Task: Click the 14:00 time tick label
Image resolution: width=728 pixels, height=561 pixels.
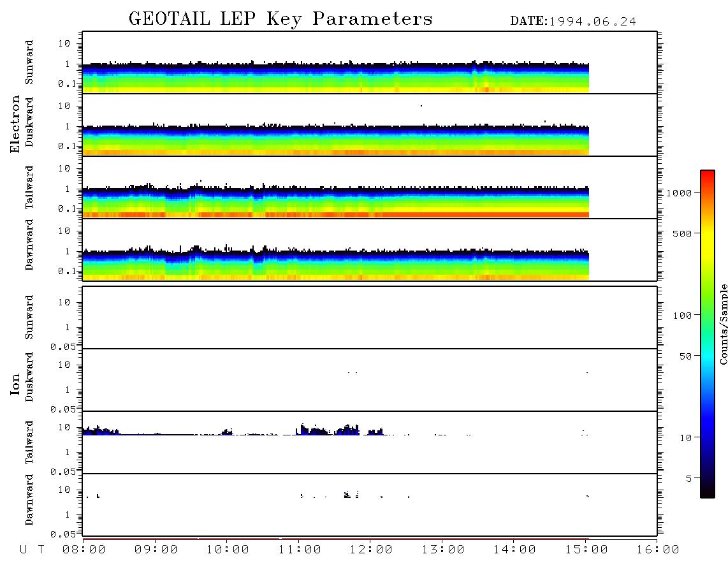Action: [x=514, y=550]
